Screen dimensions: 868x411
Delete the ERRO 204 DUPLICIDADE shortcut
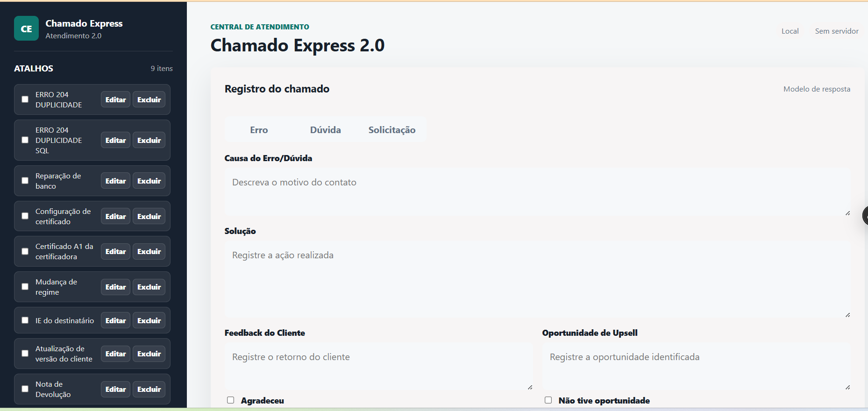point(149,99)
